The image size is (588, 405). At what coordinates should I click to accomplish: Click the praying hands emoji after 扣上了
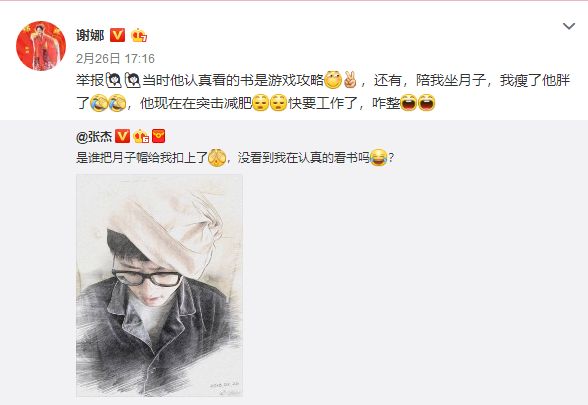tap(217, 158)
